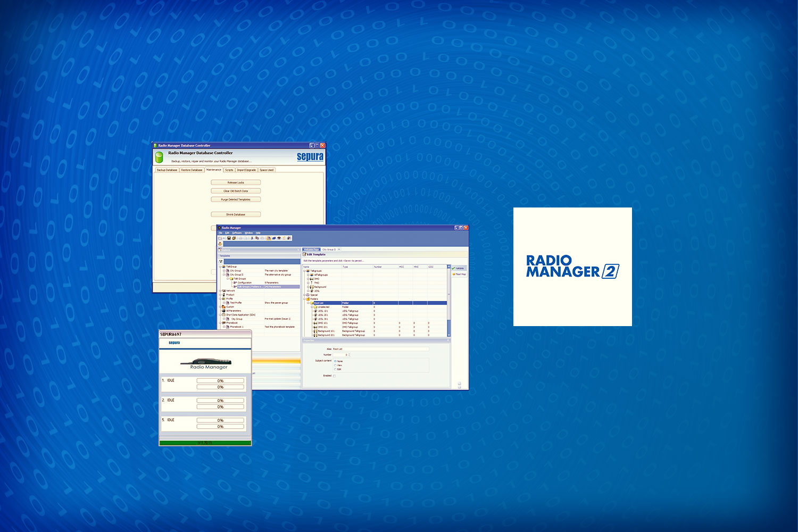
Task: Open the Software menu
Action: (x=237, y=233)
